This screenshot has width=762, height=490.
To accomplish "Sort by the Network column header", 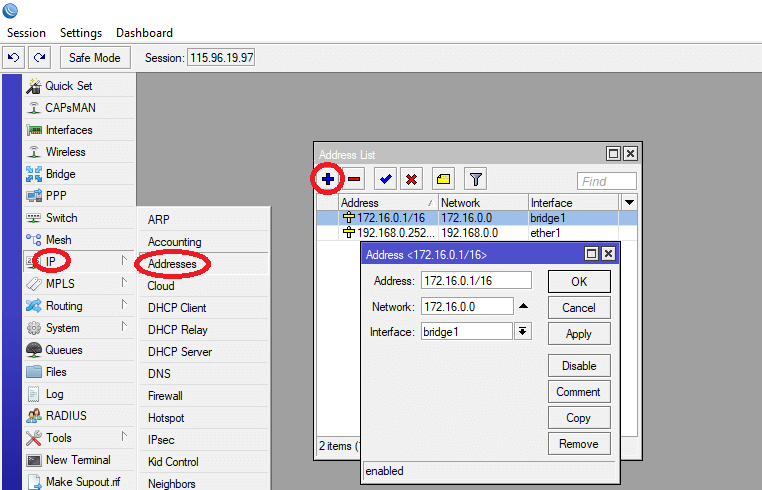I will click(483, 203).
